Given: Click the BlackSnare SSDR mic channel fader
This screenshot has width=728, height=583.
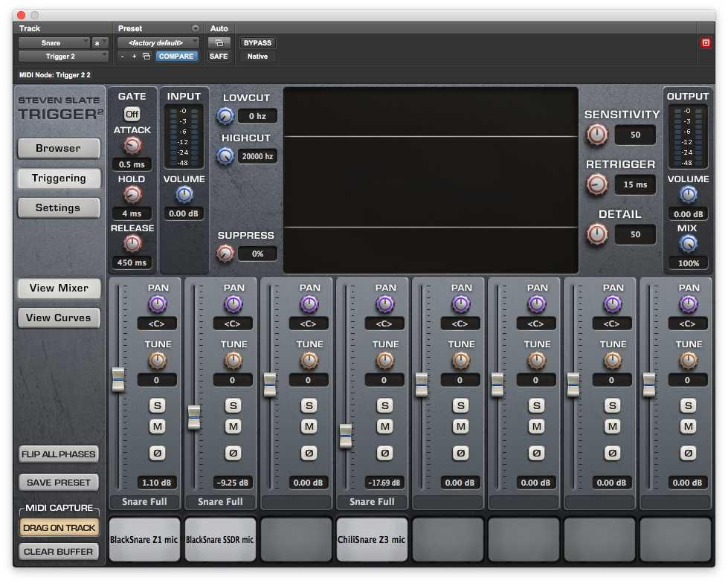Looking at the screenshot, I should tap(194, 417).
